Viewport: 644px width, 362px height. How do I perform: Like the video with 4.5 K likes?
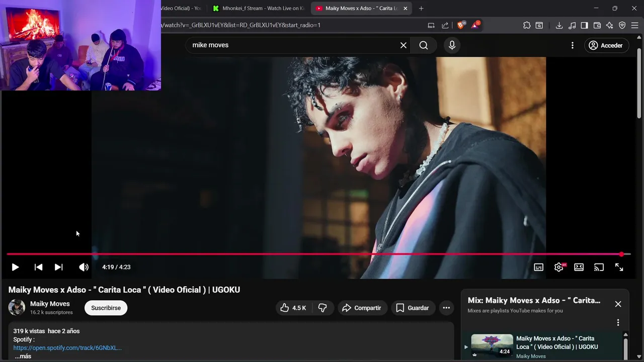click(294, 308)
